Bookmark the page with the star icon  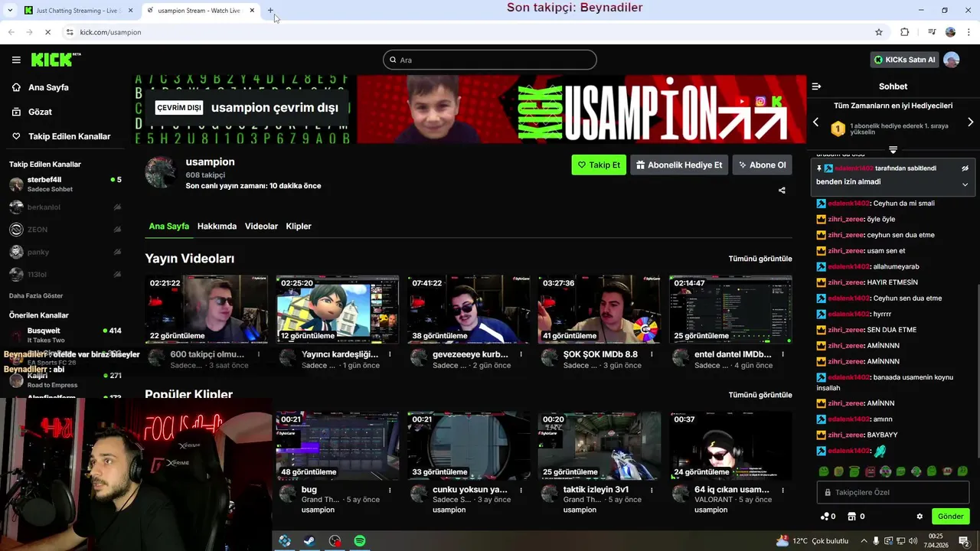[879, 32]
